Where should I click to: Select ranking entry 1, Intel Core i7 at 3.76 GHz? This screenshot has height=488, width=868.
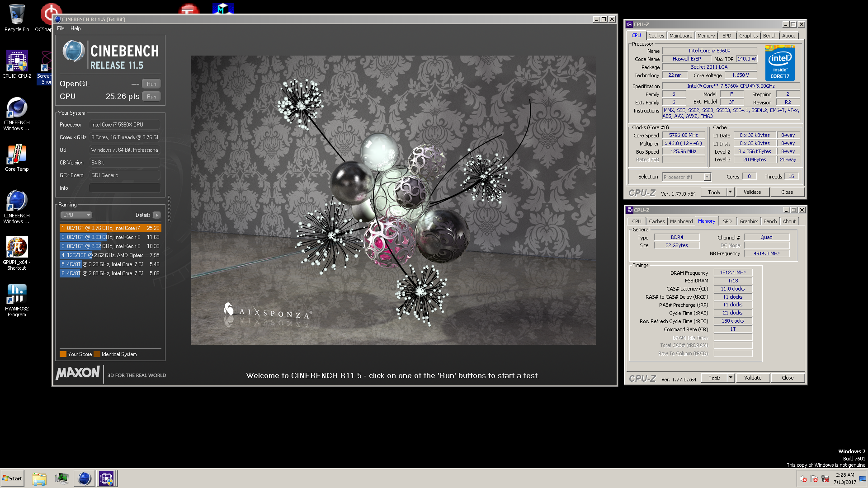110,228
